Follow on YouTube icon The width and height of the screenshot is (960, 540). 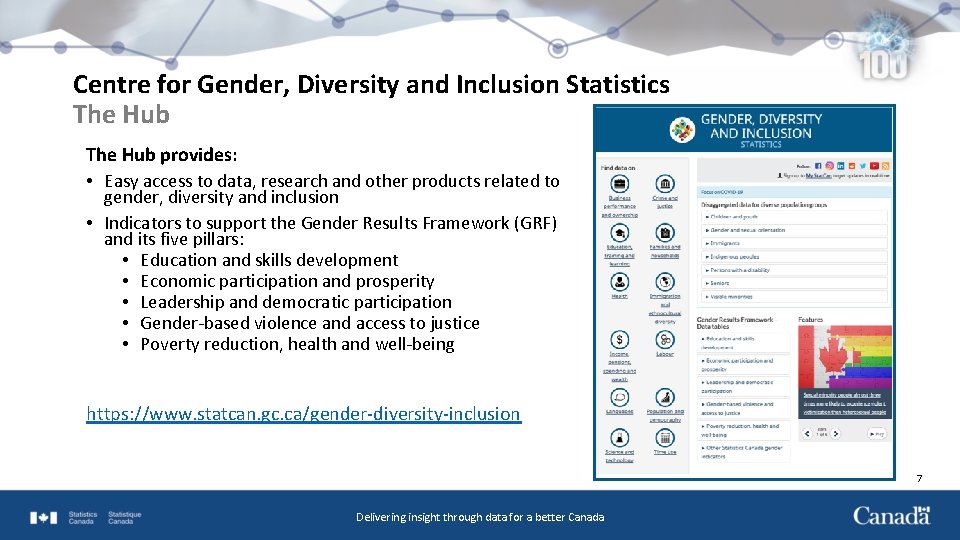click(874, 166)
